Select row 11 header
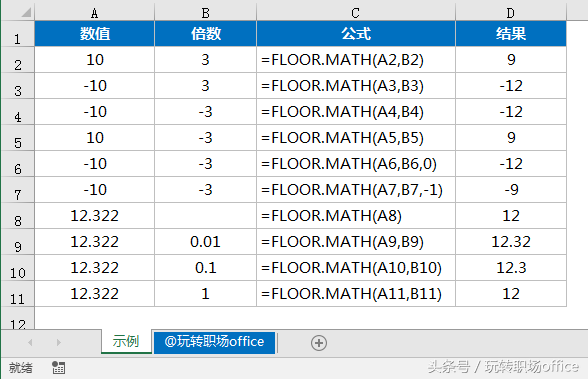This screenshot has width=588, height=379. [18, 294]
